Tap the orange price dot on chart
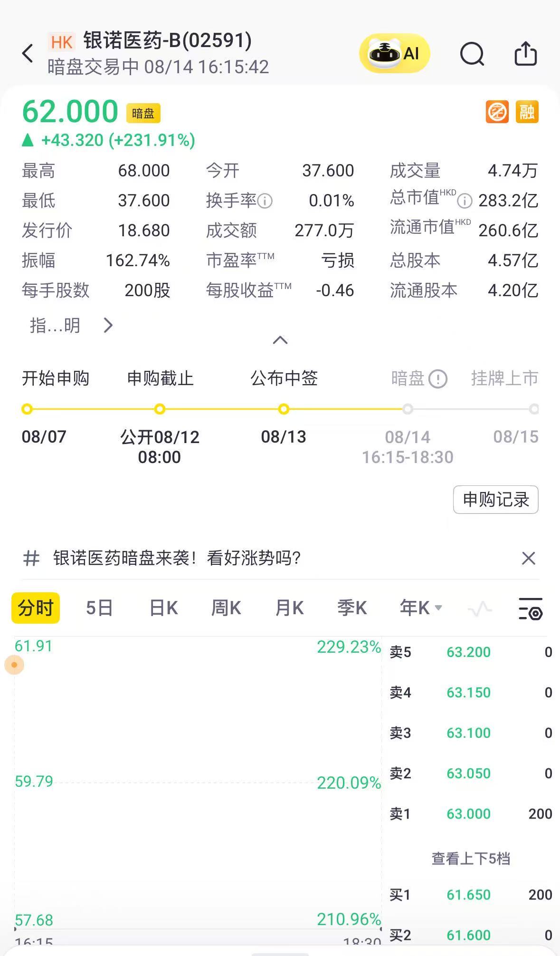560x956 pixels. (x=14, y=665)
